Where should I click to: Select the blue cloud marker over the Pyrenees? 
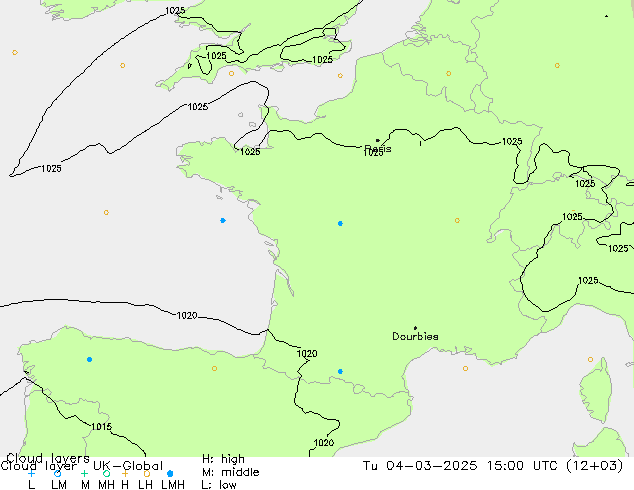point(340,372)
